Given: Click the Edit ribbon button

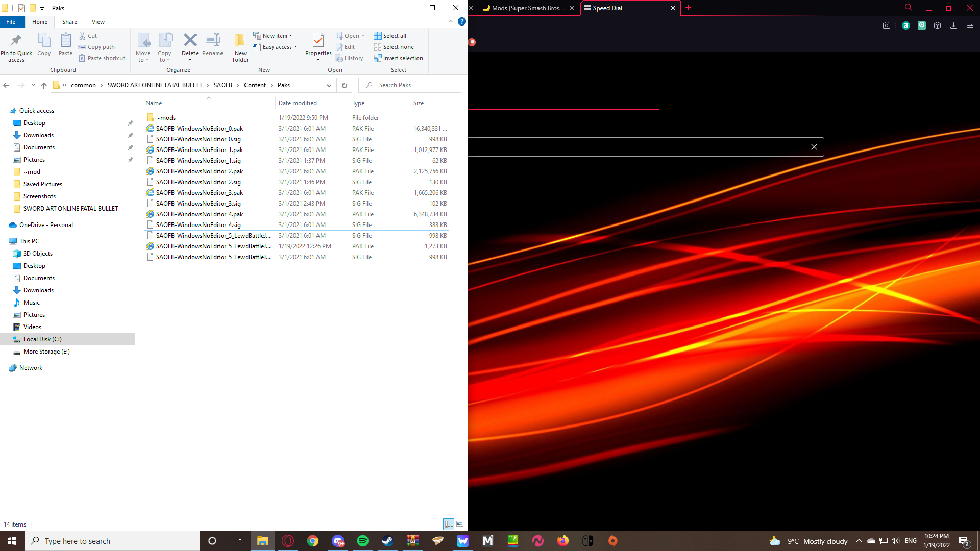Looking at the screenshot, I should (345, 47).
